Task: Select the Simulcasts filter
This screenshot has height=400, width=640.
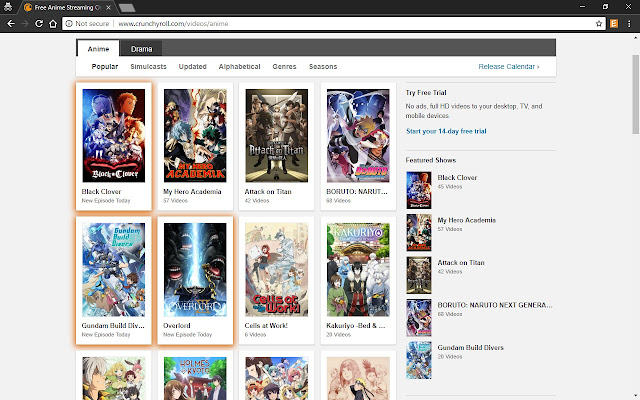Action: coord(148,67)
